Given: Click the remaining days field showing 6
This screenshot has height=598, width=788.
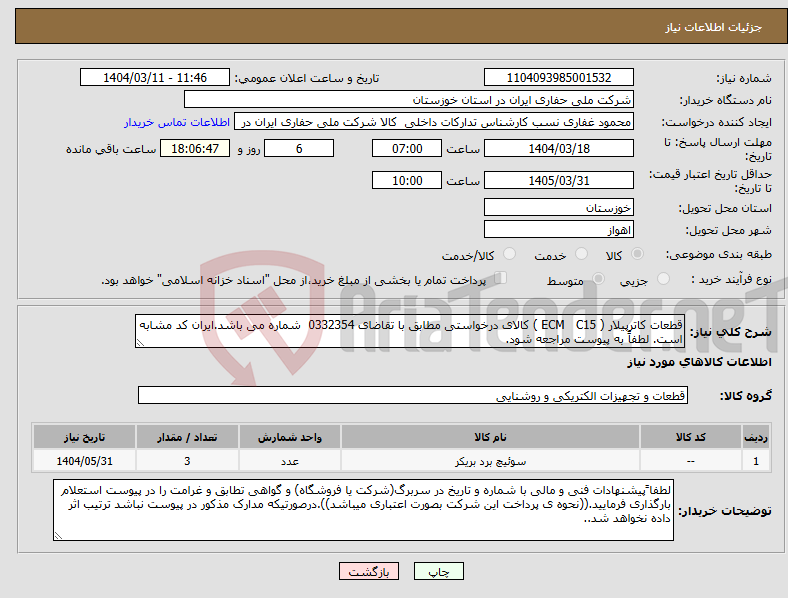Looking at the screenshot, I should (x=299, y=149).
